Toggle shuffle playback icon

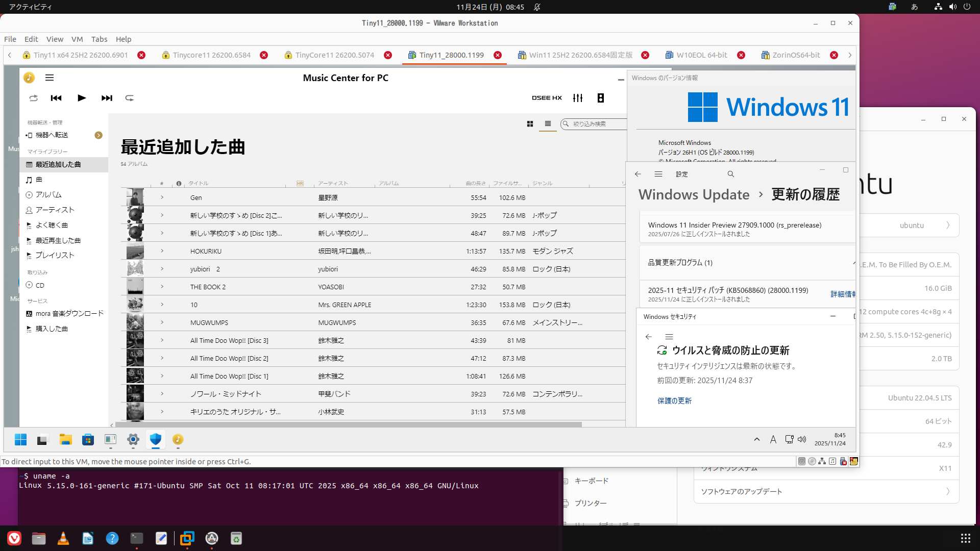(34, 98)
